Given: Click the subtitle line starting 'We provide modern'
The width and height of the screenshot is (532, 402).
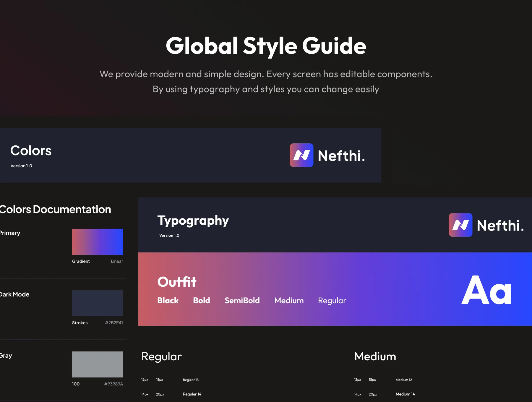Looking at the screenshot, I should click(x=266, y=74).
